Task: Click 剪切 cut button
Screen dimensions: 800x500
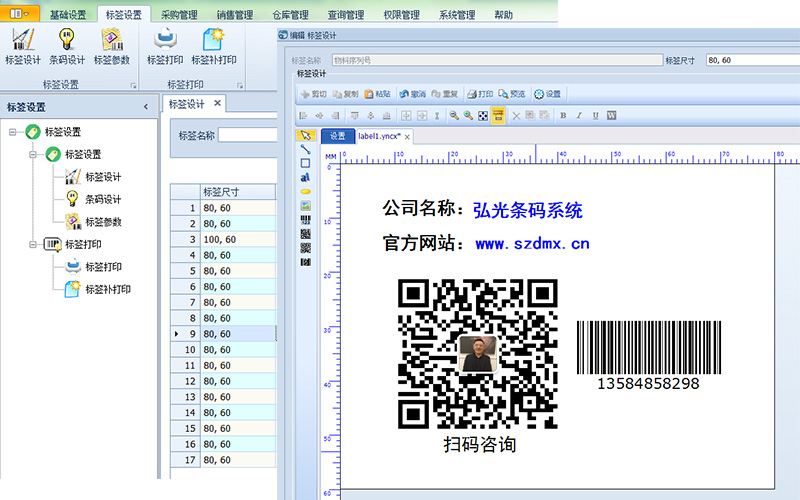Action: pyautogui.click(x=314, y=94)
